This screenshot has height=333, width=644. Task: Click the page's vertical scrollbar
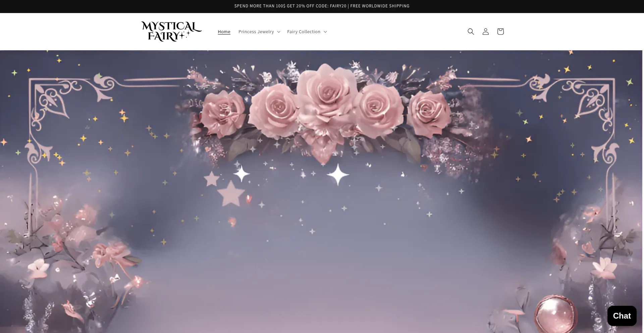pos(643,168)
